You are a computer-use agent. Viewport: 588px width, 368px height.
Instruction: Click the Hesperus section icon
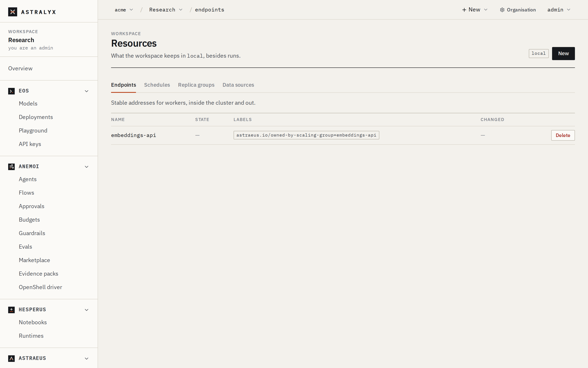click(11, 310)
